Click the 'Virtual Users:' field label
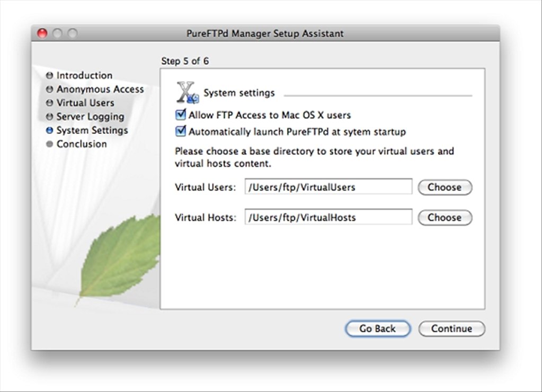This screenshot has height=392, width=542. pos(206,187)
